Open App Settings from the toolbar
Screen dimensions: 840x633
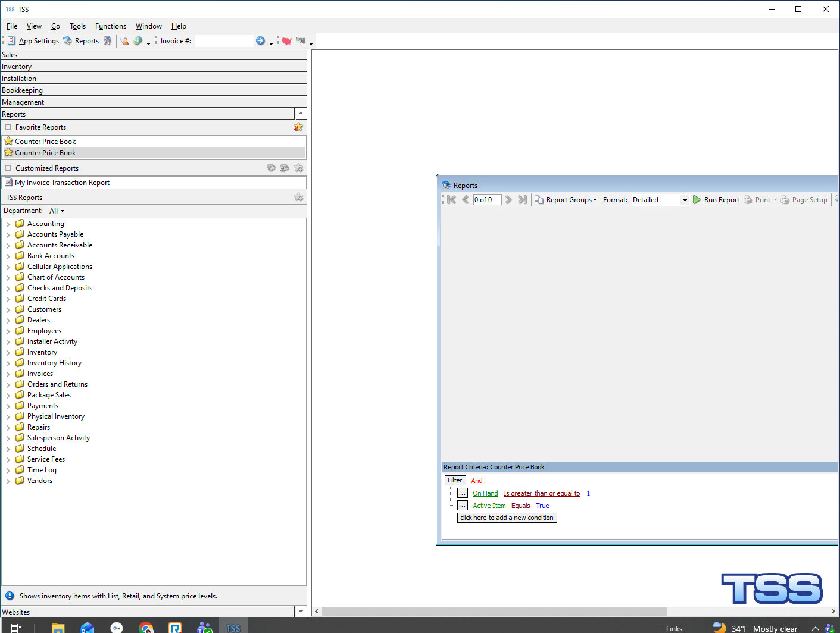click(33, 41)
